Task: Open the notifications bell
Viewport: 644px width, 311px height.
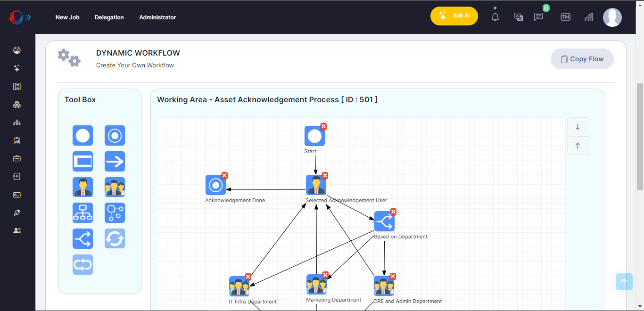Action: 495,17
